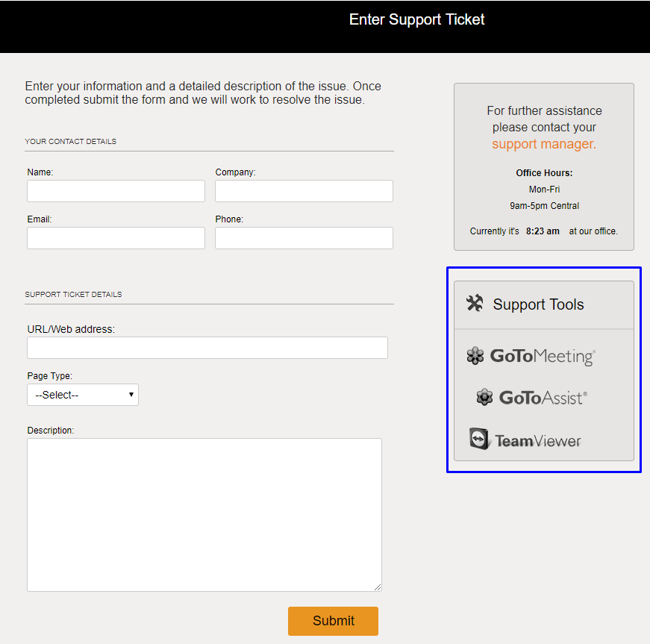
Task: Open the --Select-- combo box
Action: [83, 395]
